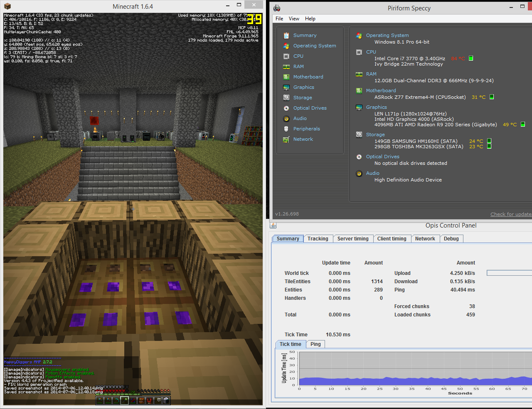Click the Radeon graphics temperature indicator icon

(x=523, y=124)
